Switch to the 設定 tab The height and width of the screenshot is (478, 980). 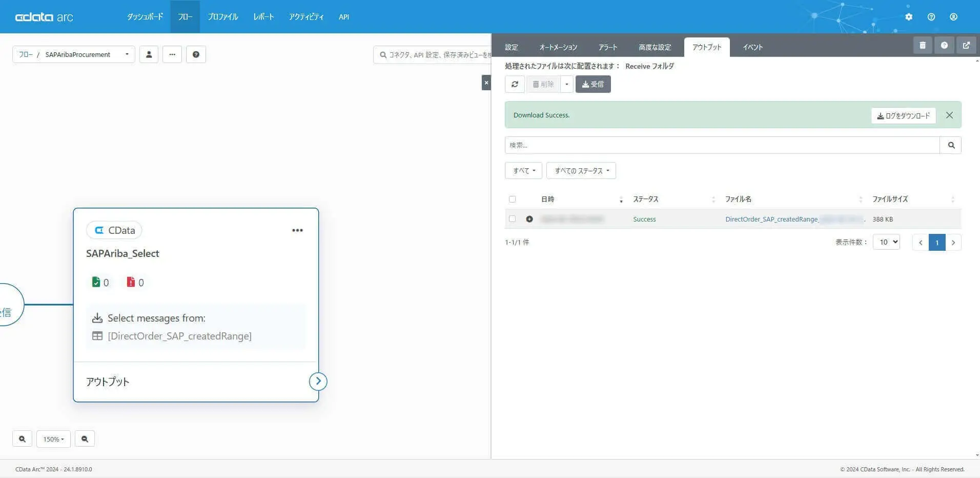(512, 47)
